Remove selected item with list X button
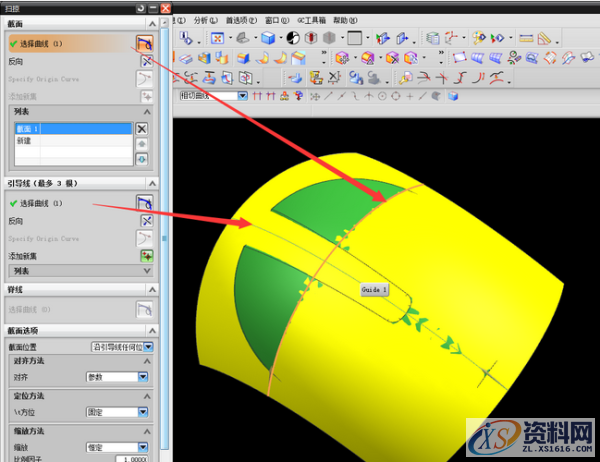Image resolution: width=600 pixels, height=462 pixels. 142,129
